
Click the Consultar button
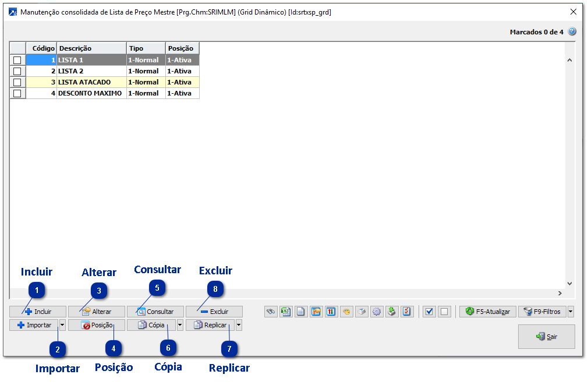155,312
